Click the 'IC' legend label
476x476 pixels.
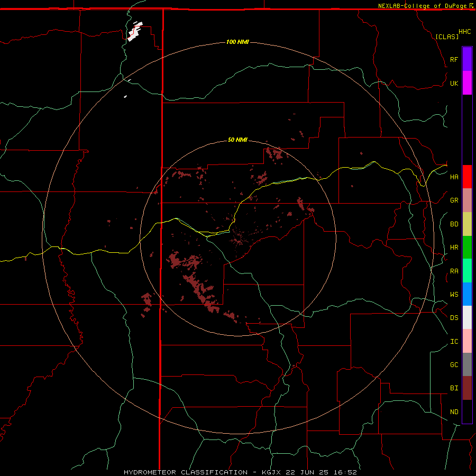454,342
